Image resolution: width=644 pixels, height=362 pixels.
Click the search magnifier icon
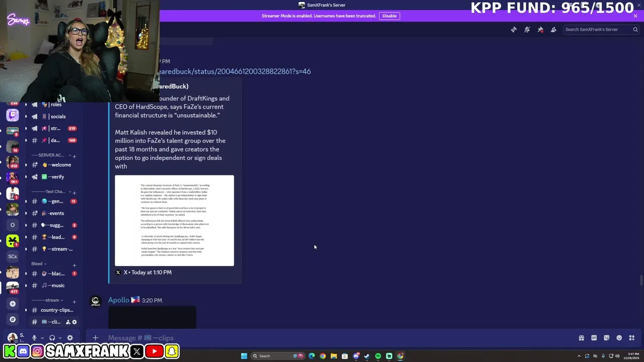(635, 30)
